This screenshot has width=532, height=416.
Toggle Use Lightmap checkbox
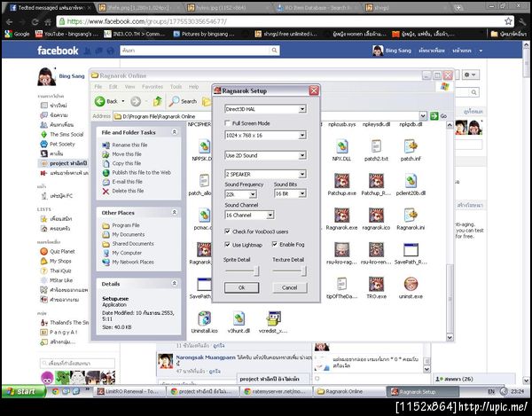tap(228, 244)
